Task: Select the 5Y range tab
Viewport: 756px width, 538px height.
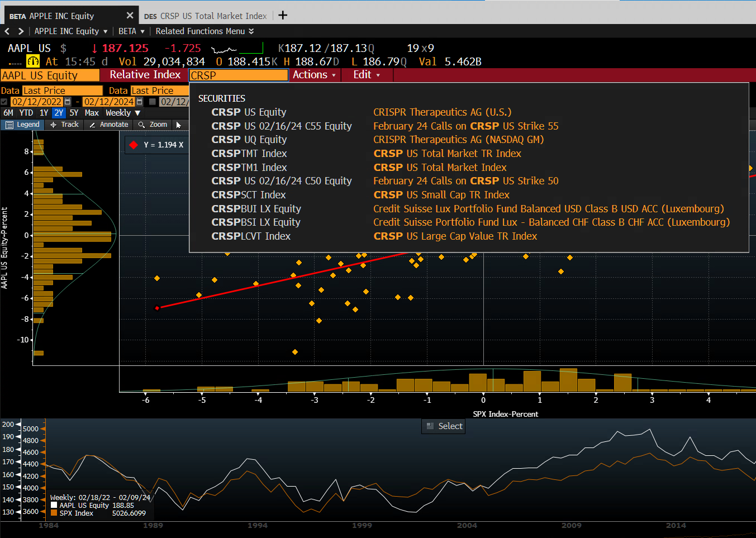Action: (74, 113)
